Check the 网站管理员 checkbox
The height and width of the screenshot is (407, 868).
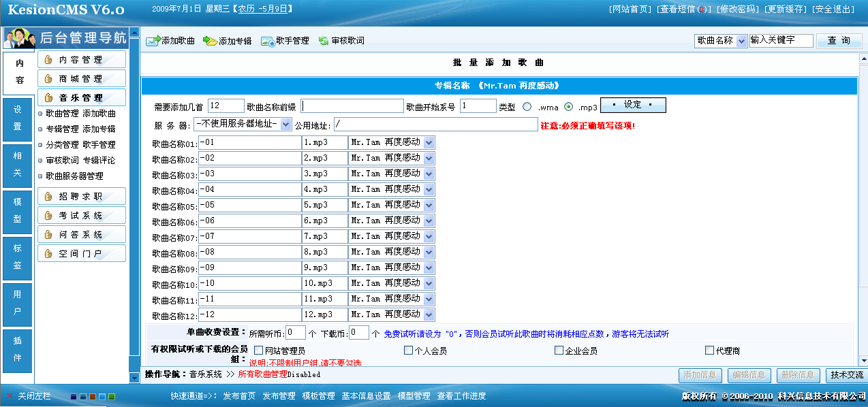coord(258,351)
